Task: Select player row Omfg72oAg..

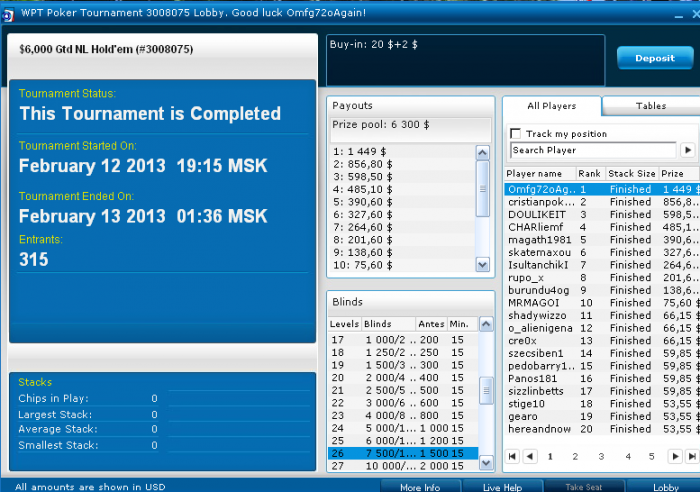Action: 602,189
